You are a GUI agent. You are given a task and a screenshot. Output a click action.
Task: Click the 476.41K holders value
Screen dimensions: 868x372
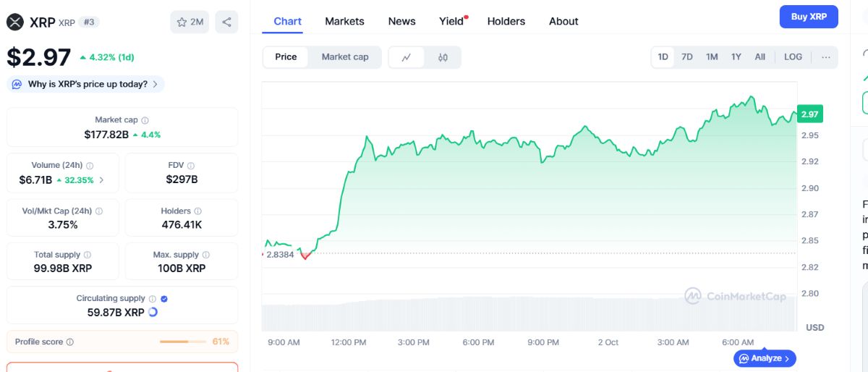182,224
